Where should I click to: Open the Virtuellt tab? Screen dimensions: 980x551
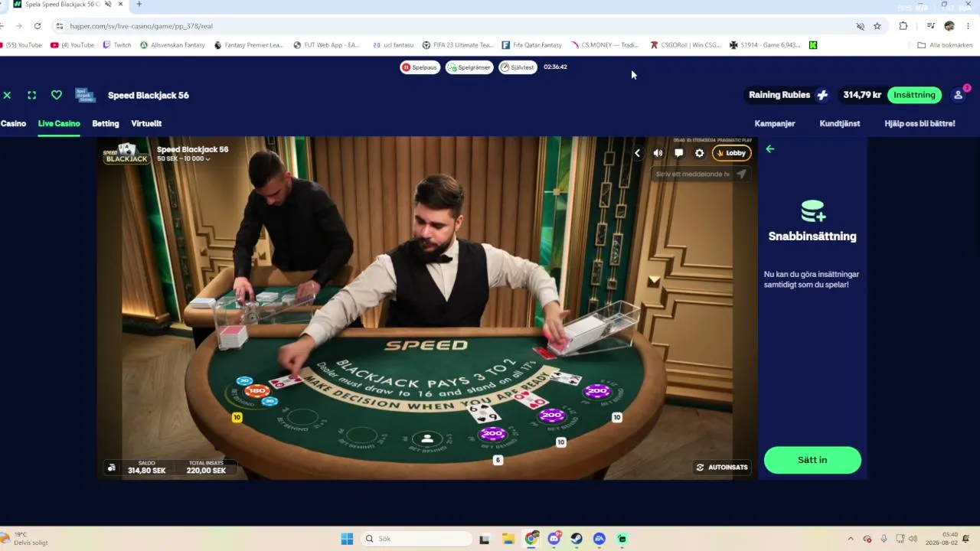[146, 123]
